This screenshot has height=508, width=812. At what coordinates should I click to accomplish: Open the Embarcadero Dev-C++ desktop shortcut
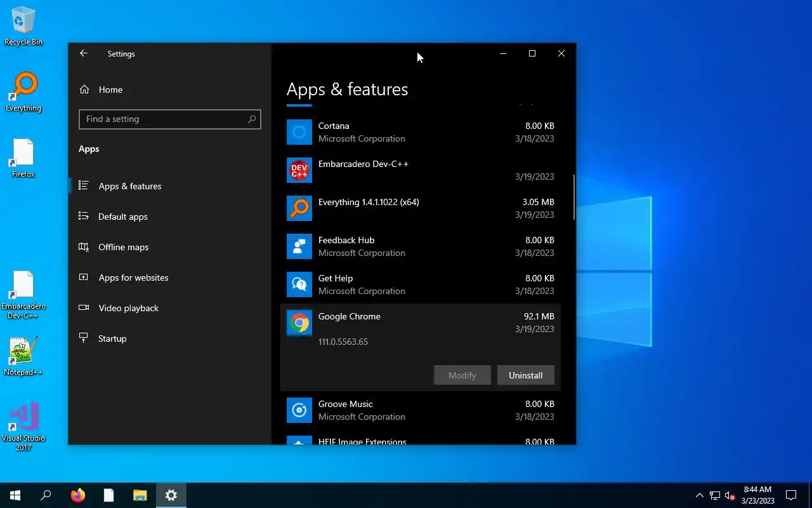23,295
